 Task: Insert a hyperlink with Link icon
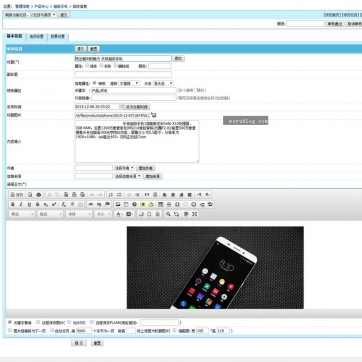[x=90, y=204]
